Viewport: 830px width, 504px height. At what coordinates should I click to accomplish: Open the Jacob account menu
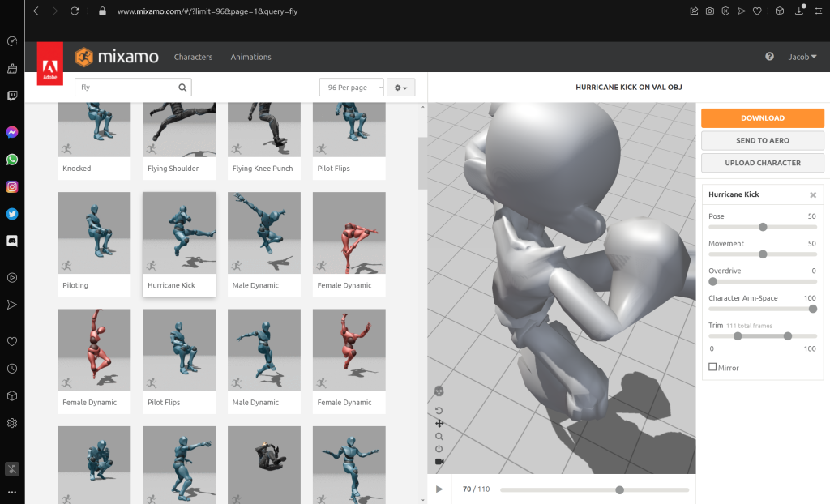[x=802, y=57]
